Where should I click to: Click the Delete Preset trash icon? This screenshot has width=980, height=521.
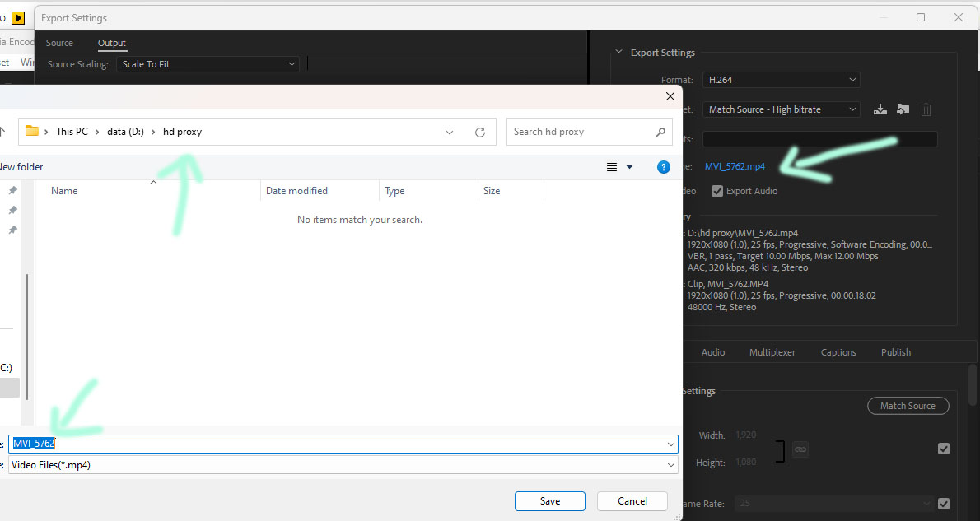coord(926,109)
